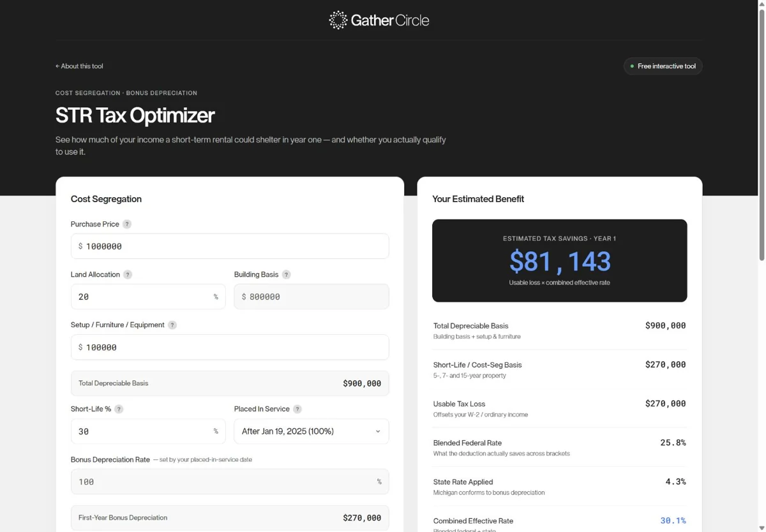
Task: Click the Free interactive tool badge
Action: [x=663, y=66]
